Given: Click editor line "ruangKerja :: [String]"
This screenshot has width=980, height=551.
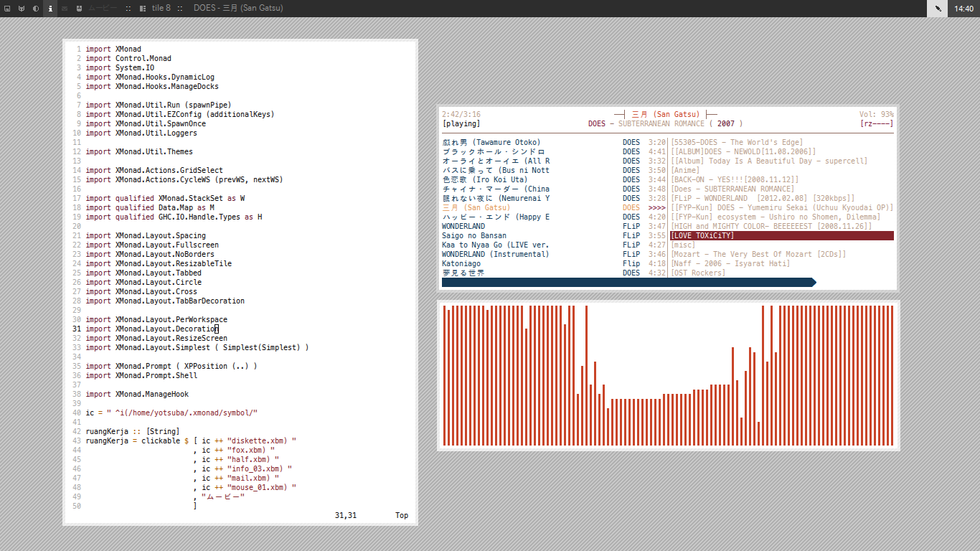Looking at the screenshot, I should pyautogui.click(x=133, y=431).
